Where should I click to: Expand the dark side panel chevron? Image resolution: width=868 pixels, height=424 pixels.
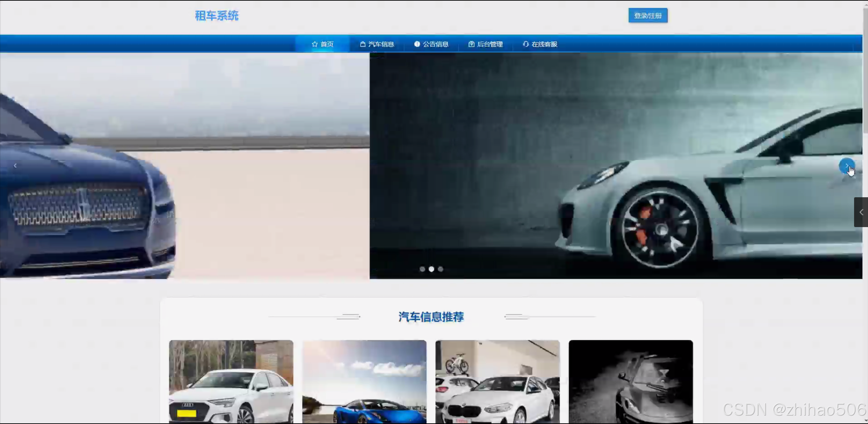861,212
